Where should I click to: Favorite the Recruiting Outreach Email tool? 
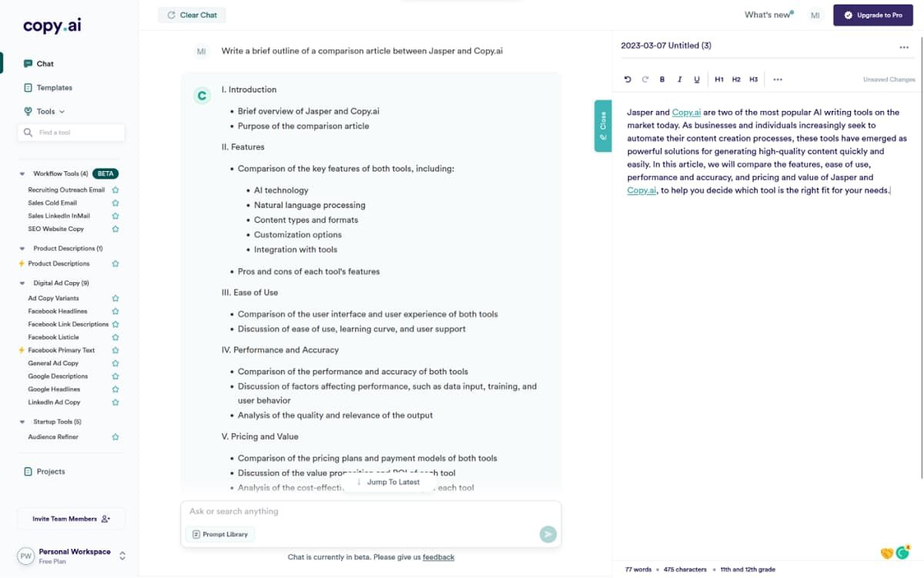tap(115, 189)
